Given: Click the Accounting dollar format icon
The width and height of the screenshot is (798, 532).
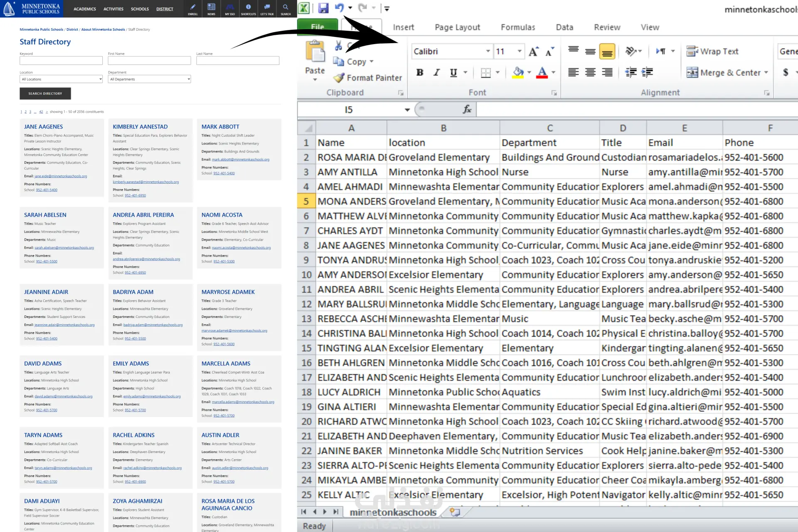Looking at the screenshot, I should (786, 72).
